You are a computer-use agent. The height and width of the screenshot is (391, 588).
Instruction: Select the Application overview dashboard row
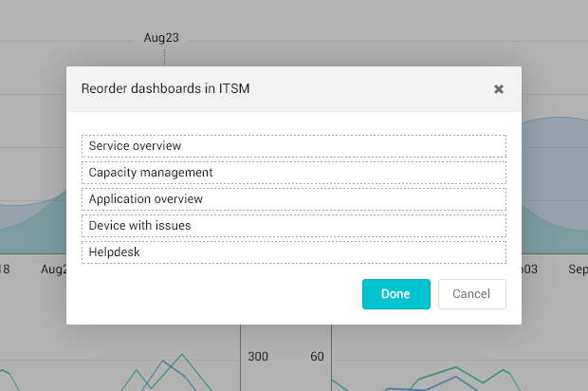tap(293, 199)
